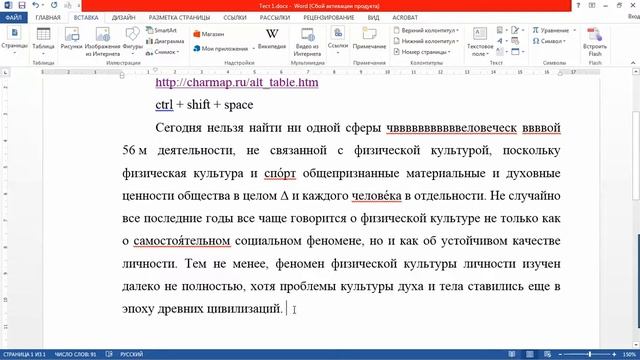
Task: Switch to Print Layout view icon
Action: pyautogui.click(x=529, y=354)
